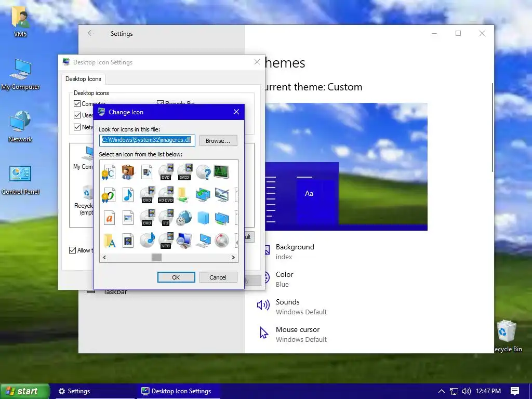The height and width of the screenshot is (399, 532).
Task: Choose the video and music file icon
Action: tap(147, 172)
